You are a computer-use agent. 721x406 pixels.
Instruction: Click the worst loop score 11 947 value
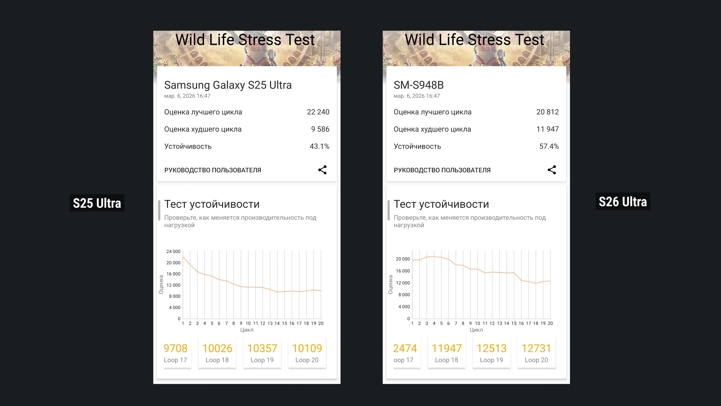pyautogui.click(x=548, y=129)
